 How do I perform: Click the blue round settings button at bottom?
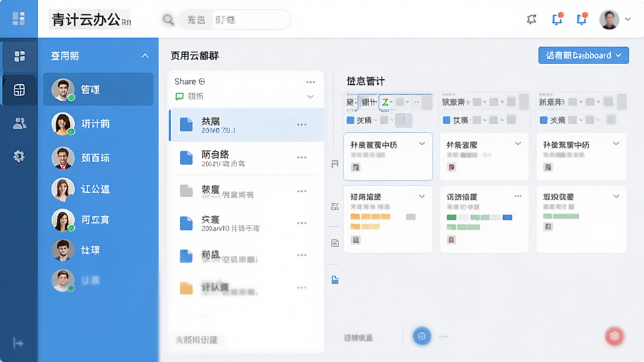(x=422, y=336)
